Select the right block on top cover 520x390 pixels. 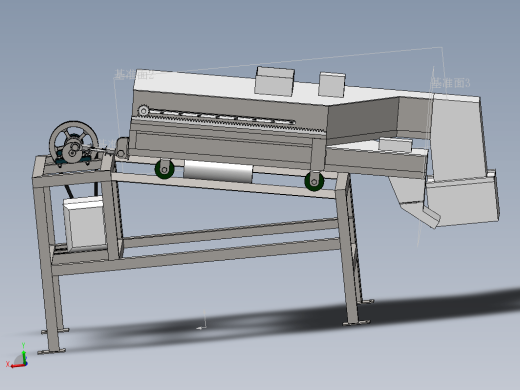pyautogui.click(x=332, y=84)
